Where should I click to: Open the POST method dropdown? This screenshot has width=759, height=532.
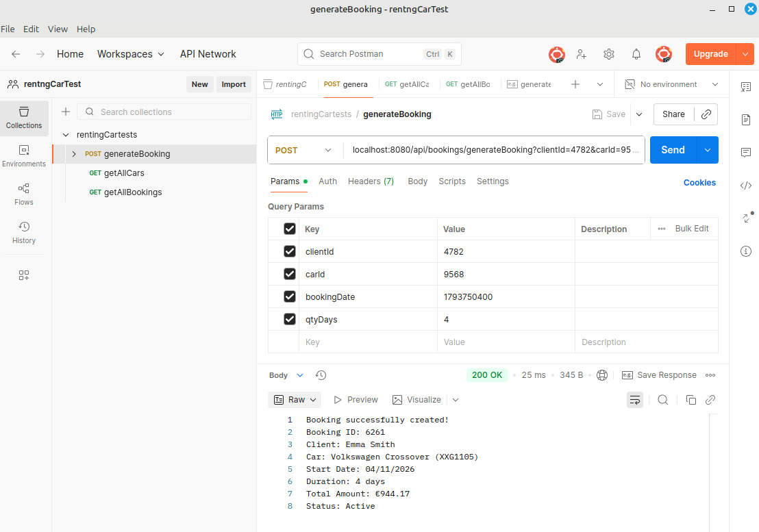[x=303, y=150]
